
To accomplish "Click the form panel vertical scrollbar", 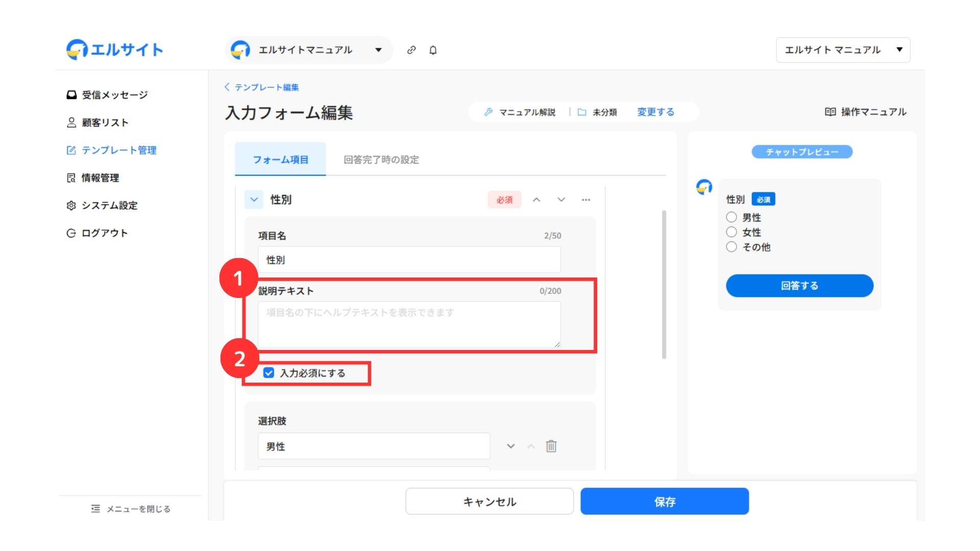I will pyautogui.click(x=664, y=284).
